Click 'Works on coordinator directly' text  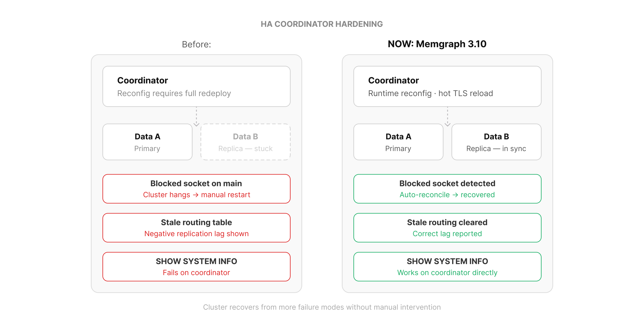(x=447, y=273)
